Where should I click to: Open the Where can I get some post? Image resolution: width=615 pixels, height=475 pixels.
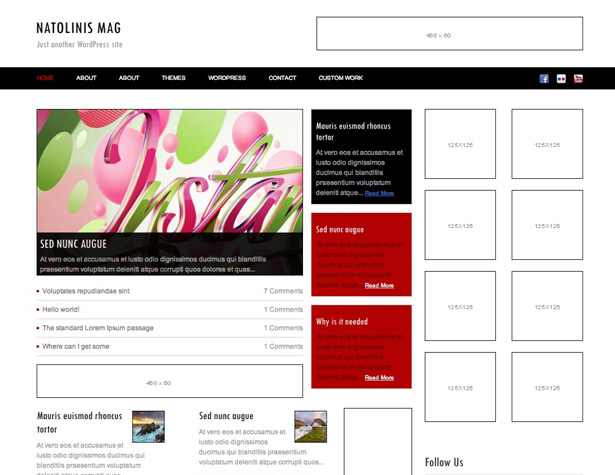[76, 346]
